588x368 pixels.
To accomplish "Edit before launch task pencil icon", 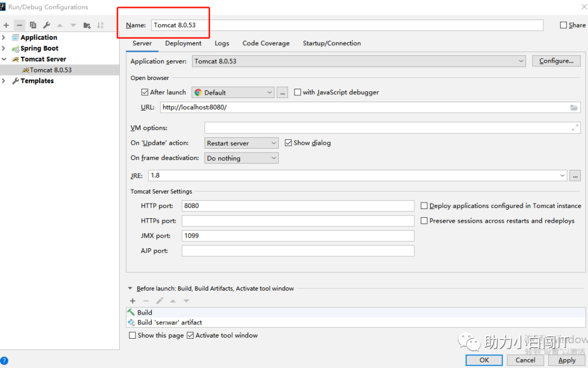I will click(x=160, y=301).
